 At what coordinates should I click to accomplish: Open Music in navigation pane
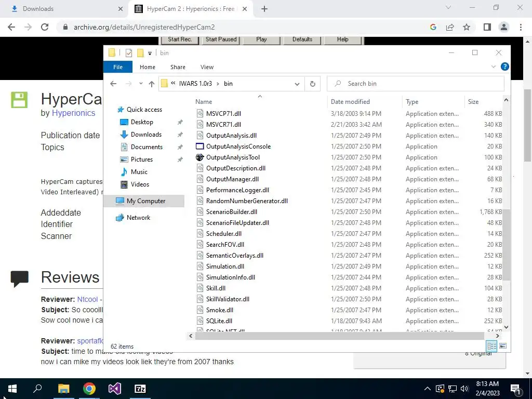[139, 172]
